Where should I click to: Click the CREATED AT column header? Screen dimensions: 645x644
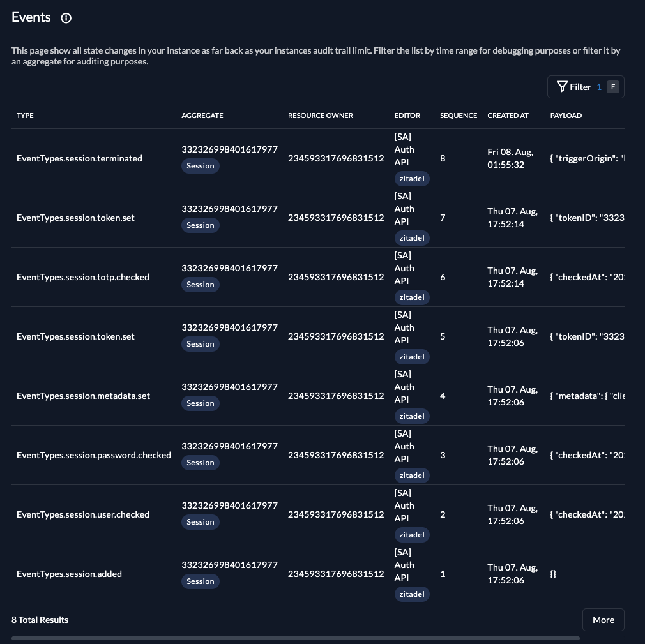[508, 116]
